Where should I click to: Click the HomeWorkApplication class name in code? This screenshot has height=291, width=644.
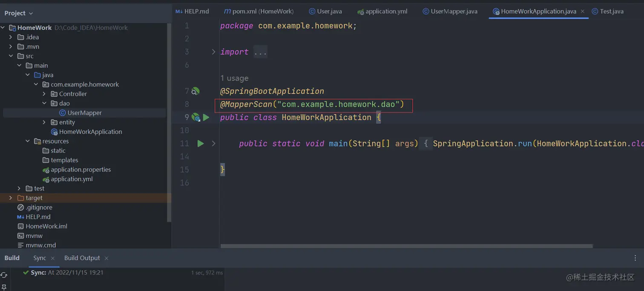(327, 117)
